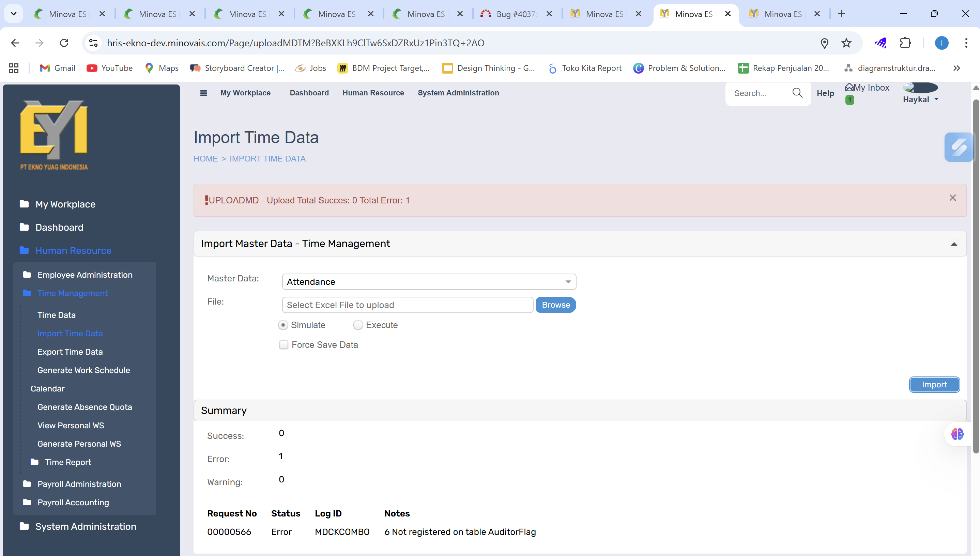
Task: Click the Payroll Administration folder icon
Action: 27,484
